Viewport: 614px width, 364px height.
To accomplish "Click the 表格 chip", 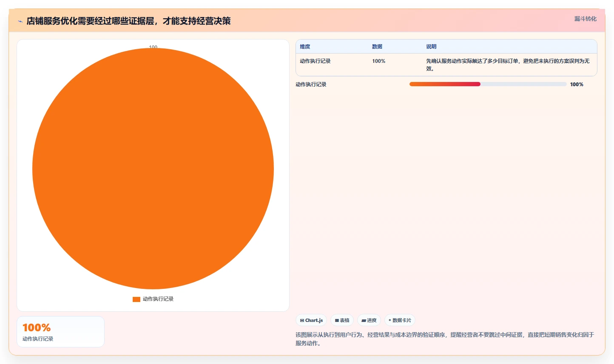I will click(x=342, y=320).
